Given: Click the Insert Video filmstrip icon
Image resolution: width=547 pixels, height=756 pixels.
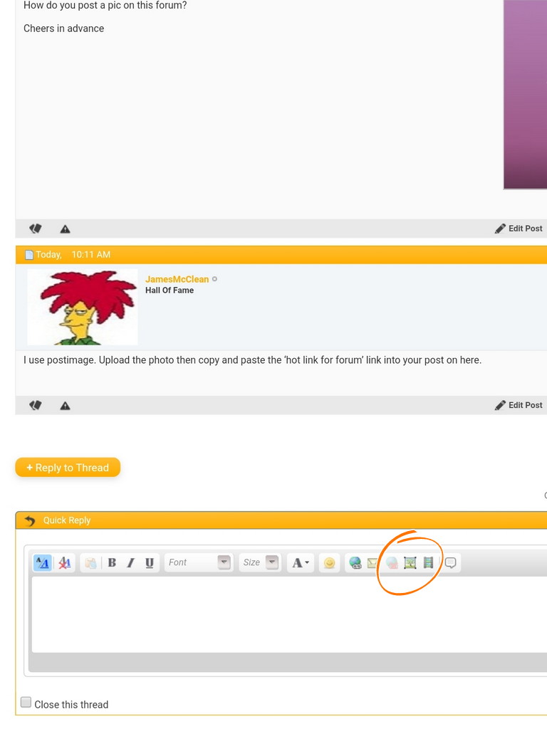Looking at the screenshot, I should [428, 562].
